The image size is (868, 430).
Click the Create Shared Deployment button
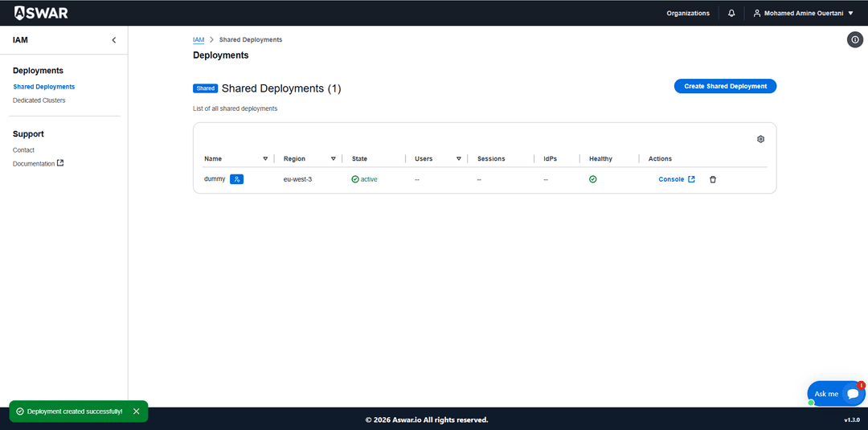pyautogui.click(x=725, y=86)
